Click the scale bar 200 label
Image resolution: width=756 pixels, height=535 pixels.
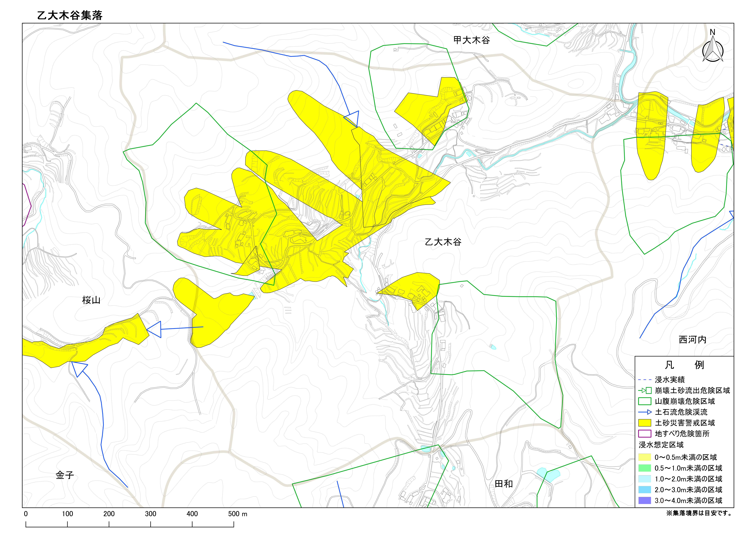(109, 514)
